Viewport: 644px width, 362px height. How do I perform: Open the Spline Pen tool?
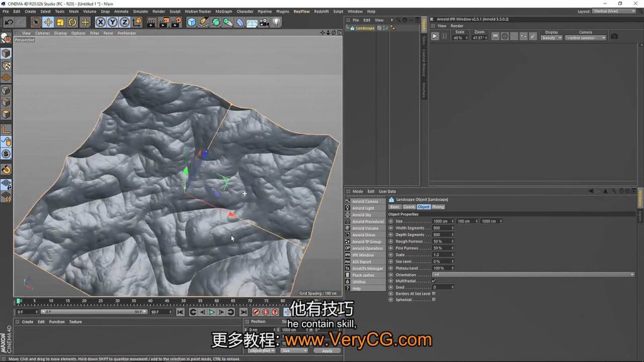(x=204, y=22)
